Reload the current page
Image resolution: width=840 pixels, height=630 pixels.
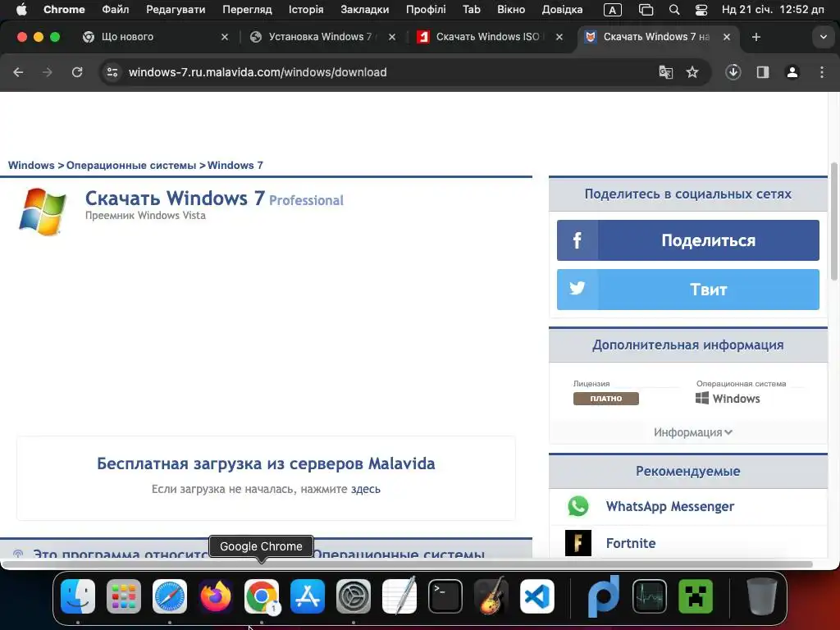[77, 72]
